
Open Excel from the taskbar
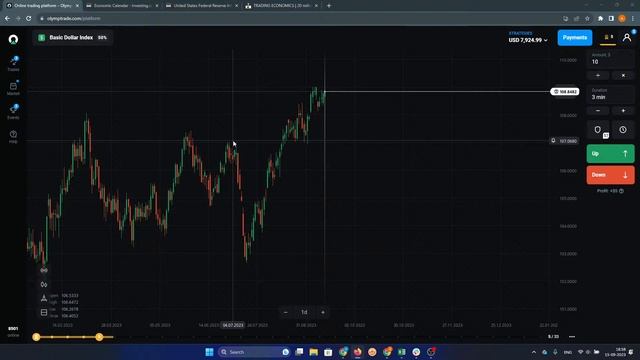(402, 352)
